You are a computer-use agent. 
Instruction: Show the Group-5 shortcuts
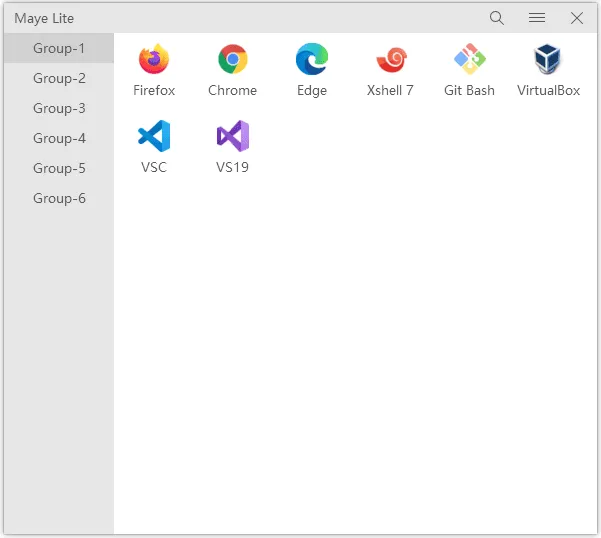[x=59, y=168]
